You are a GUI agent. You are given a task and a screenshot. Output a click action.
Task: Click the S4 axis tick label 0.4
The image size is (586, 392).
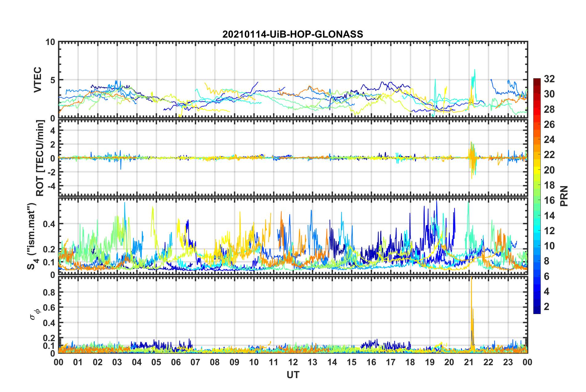49,224
